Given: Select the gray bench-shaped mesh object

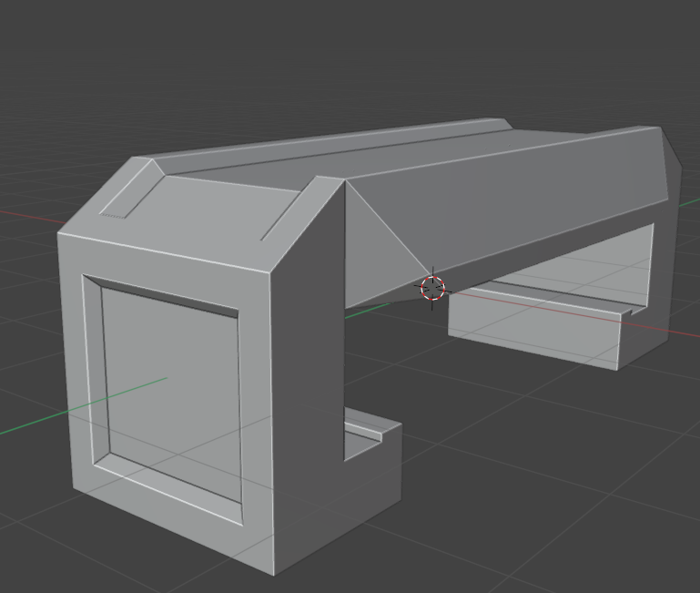Looking at the screenshot, I should pyautogui.click(x=370, y=346).
